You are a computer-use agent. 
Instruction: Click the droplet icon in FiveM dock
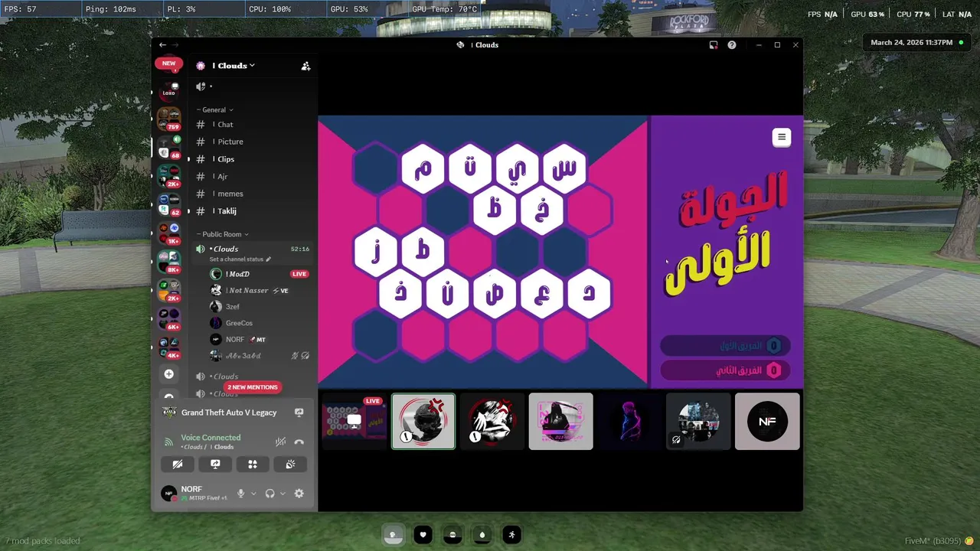(x=482, y=535)
